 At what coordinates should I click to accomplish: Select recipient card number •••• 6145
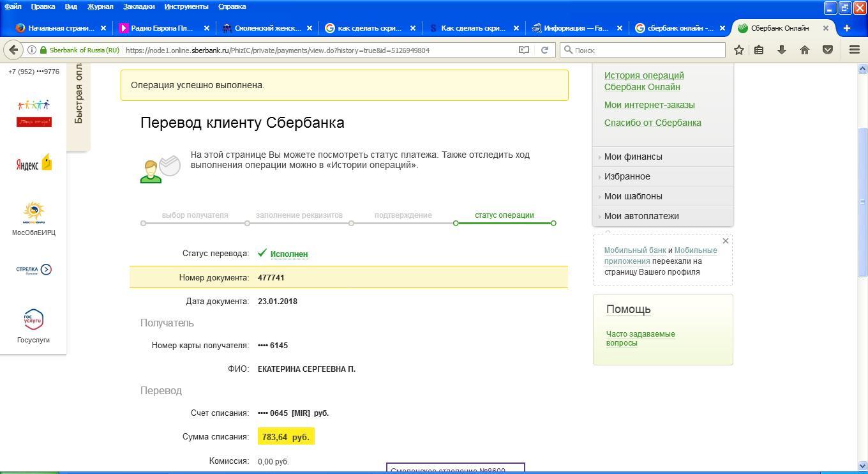tap(273, 346)
